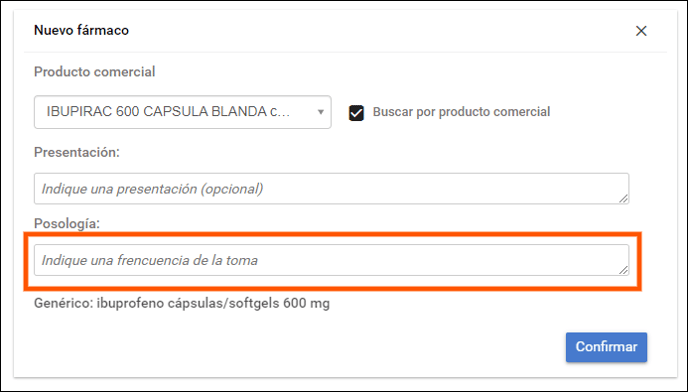Click the Presentación field resize grip

point(624,198)
